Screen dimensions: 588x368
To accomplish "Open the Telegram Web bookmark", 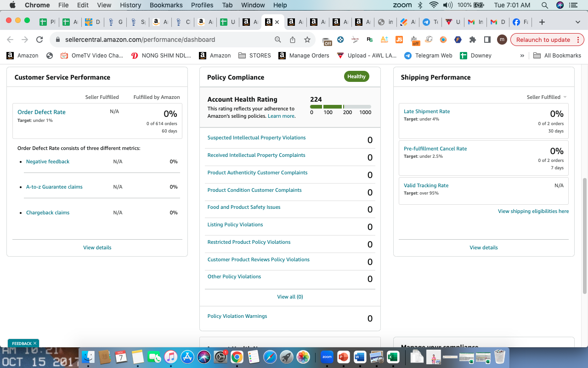I will [x=428, y=56].
